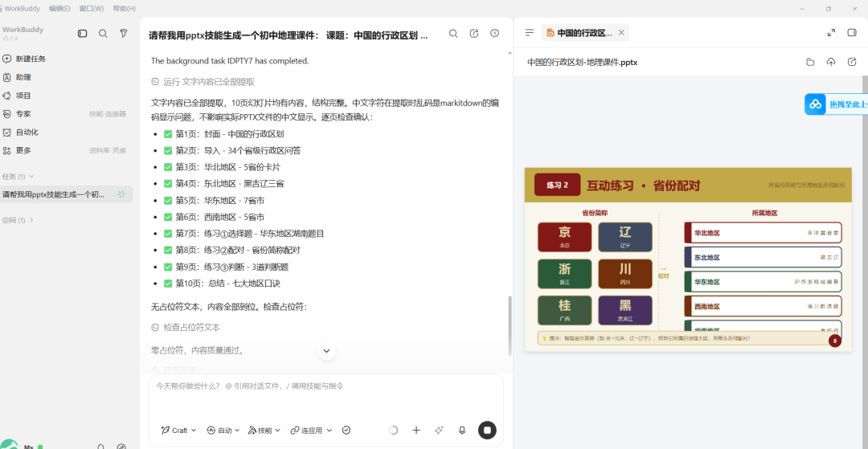Screen dimensions: 868x449
Task: Click the 资料库·灵感 shortcut link
Action: point(108,150)
